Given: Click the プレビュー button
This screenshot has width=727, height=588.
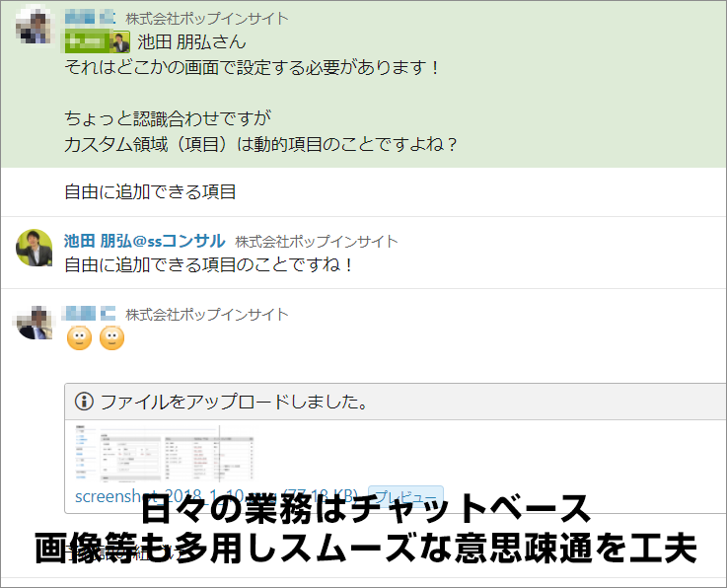Looking at the screenshot, I should point(405,496).
